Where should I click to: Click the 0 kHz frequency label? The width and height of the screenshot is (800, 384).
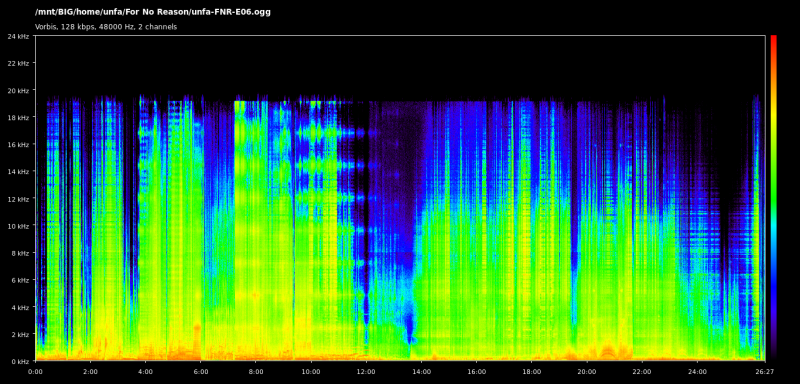pyautogui.click(x=20, y=361)
